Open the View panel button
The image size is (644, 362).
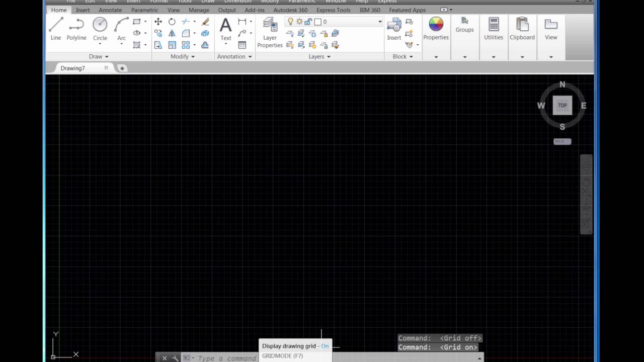[x=551, y=29]
